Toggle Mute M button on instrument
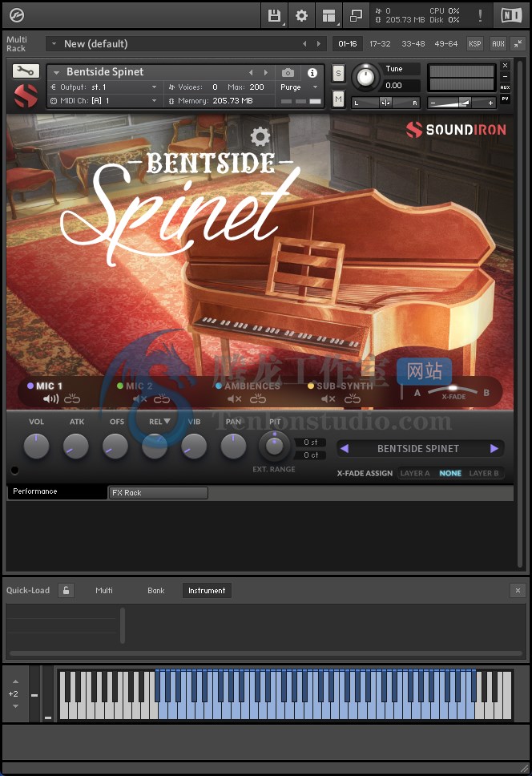532x776 pixels. pos(338,99)
